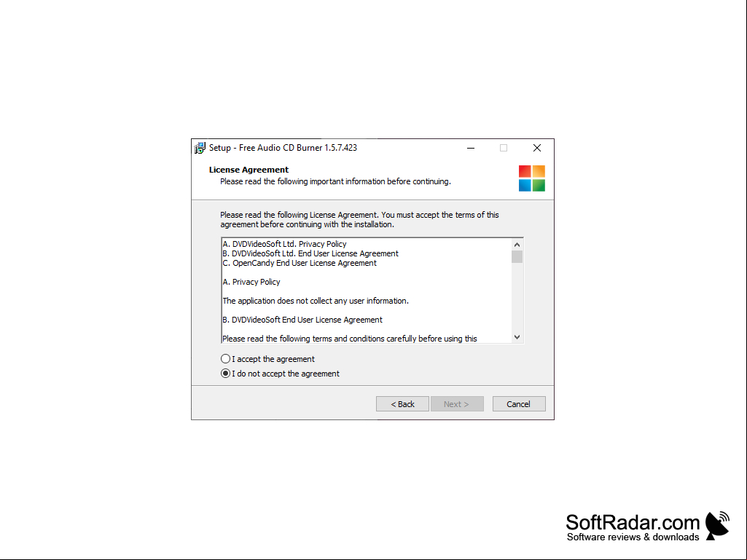Close the Free Audio CD Burner setup

tap(537, 148)
